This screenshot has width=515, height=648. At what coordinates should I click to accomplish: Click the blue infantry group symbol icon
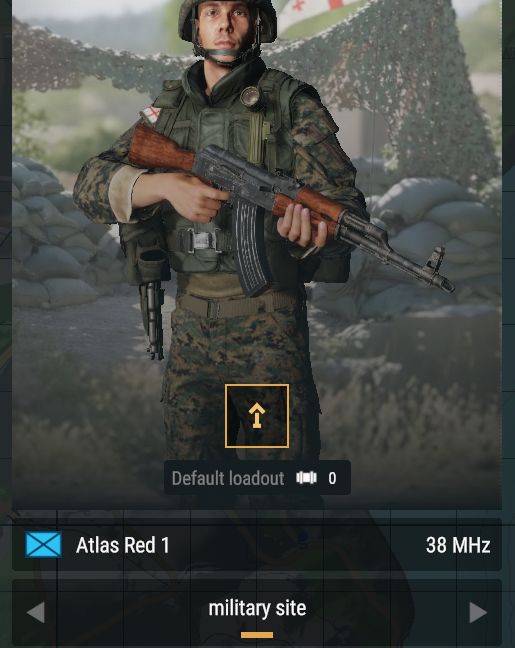coord(43,545)
